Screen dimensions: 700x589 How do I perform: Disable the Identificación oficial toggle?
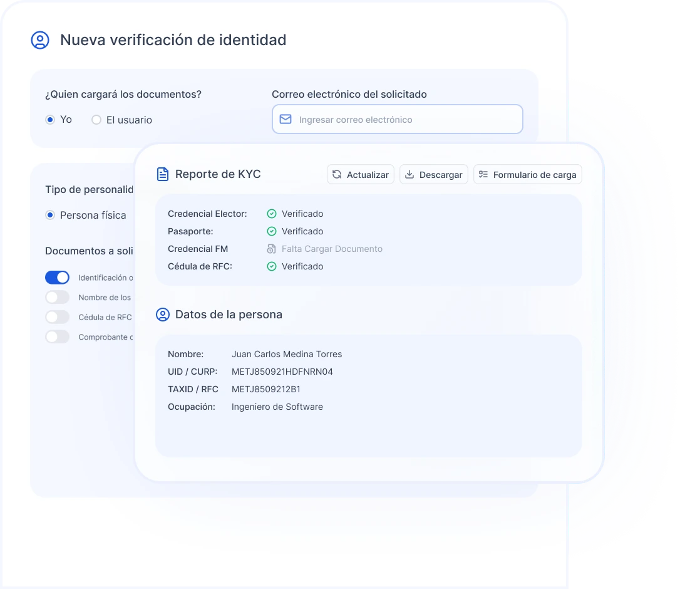tap(57, 277)
